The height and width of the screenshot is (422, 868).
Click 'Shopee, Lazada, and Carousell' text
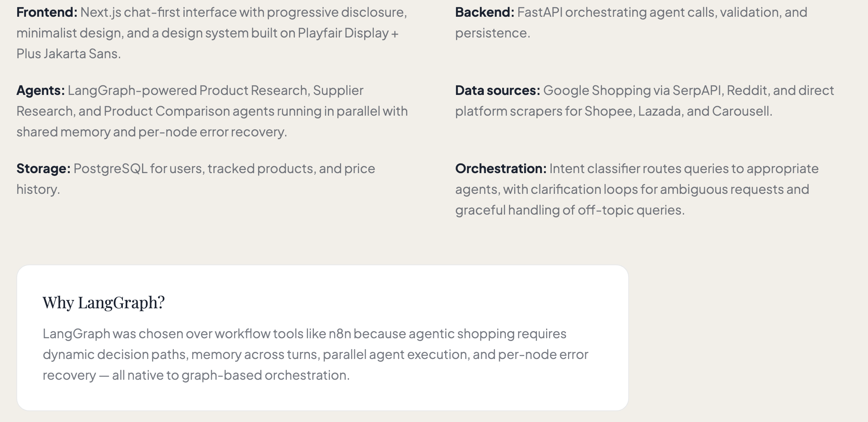point(677,111)
